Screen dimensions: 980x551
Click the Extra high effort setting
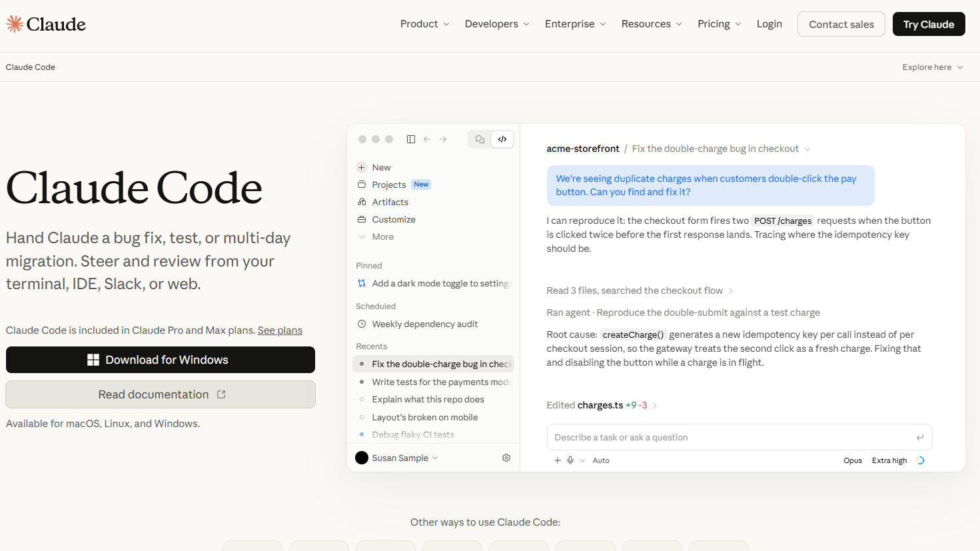pyautogui.click(x=889, y=460)
